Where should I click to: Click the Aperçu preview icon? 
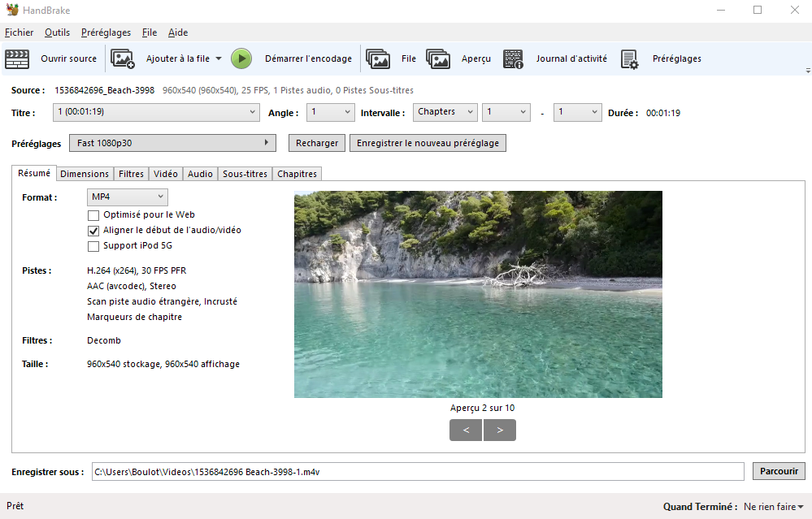pyautogui.click(x=438, y=58)
